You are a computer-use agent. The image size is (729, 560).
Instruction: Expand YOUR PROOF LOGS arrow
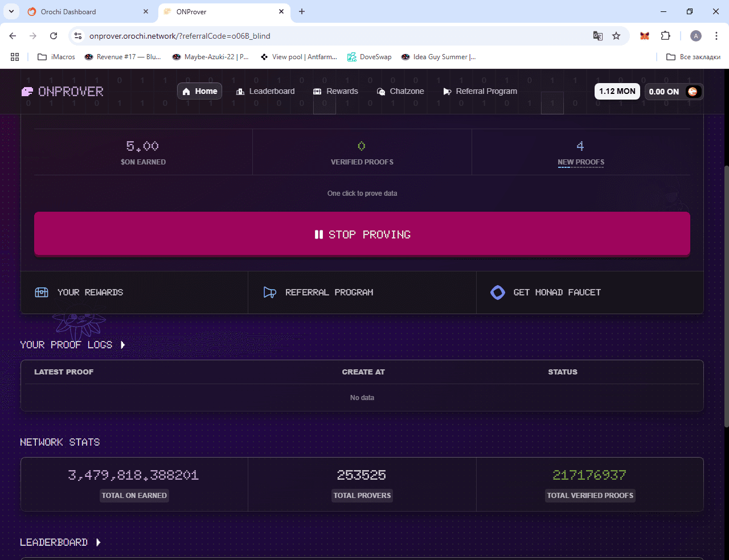pyautogui.click(x=122, y=345)
